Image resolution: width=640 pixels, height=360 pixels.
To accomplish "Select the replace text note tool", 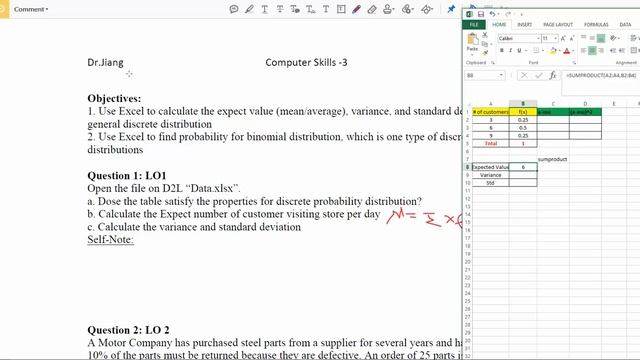I will pos(295,9).
